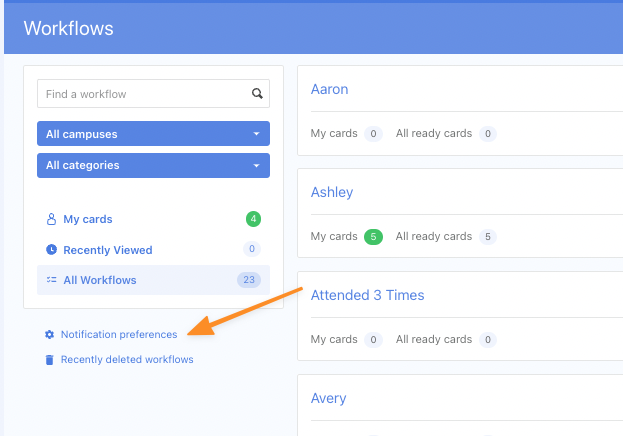623x436 pixels.
Task: Open the Attended 3 Times workflow
Action: click(x=368, y=295)
